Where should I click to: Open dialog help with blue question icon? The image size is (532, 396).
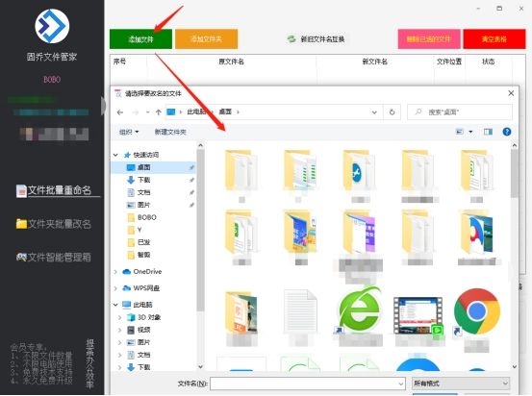point(507,132)
